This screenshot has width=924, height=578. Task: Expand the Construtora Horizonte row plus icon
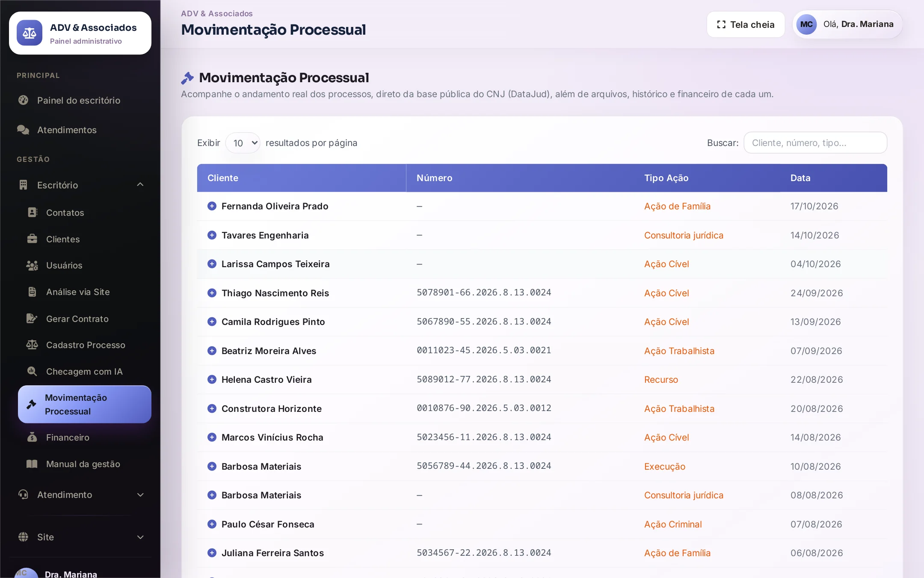tap(212, 408)
